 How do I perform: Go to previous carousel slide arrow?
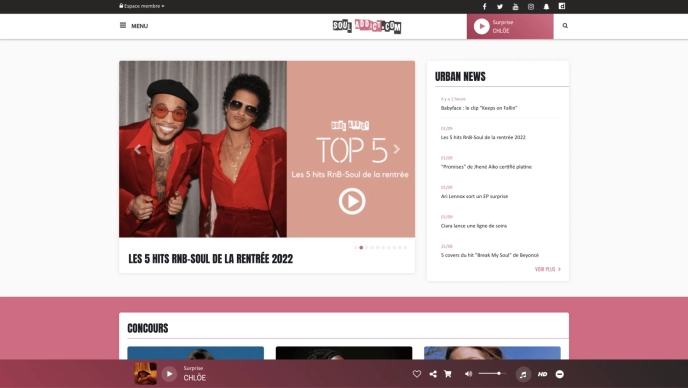click(137, 149)
